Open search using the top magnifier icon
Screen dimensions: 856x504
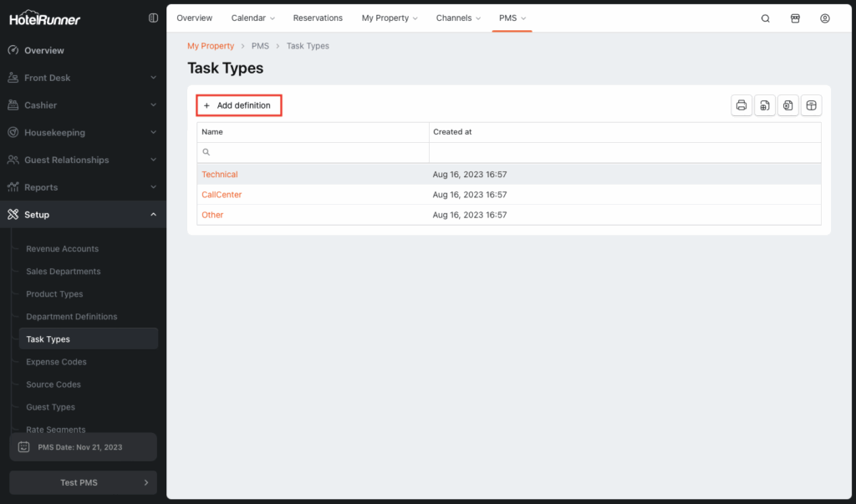pyautogui.click(x=765, y=18)
